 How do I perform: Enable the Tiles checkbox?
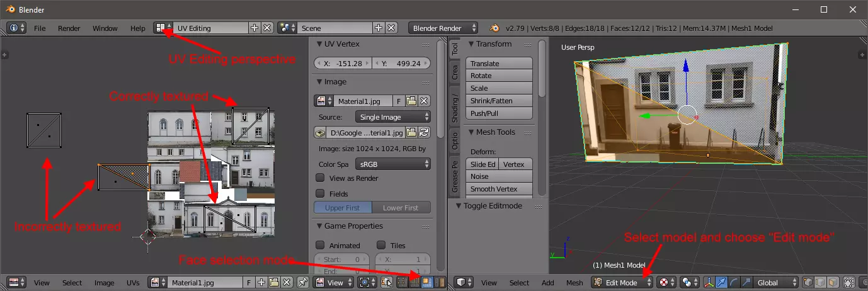[381, 245]
